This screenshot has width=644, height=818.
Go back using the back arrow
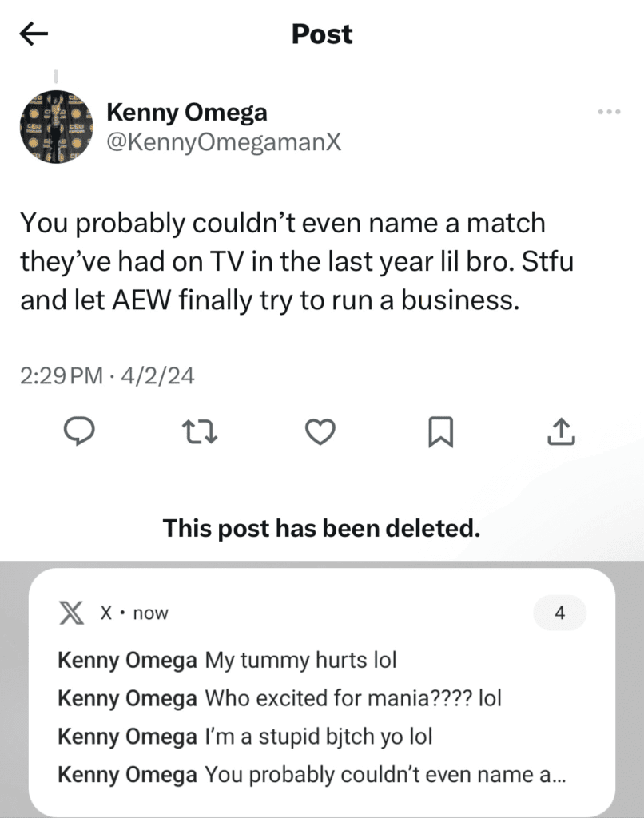(33, 33)
